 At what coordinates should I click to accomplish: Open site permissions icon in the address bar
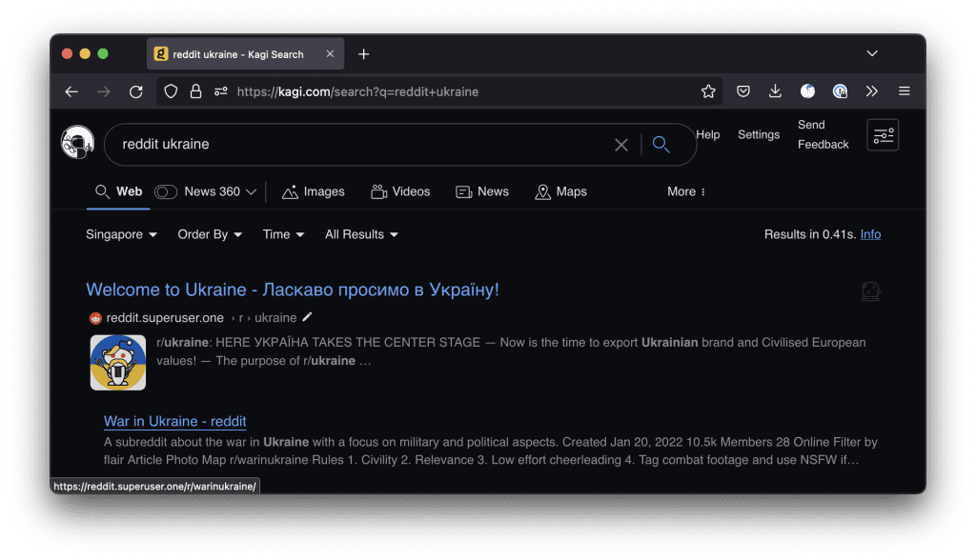tap(220, 91)
